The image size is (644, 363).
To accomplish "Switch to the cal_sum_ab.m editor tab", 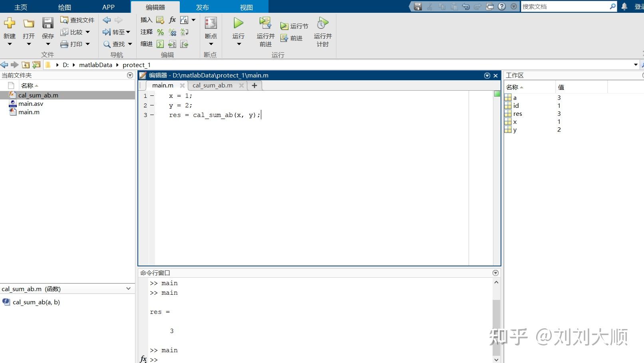I will pos(212,85).
